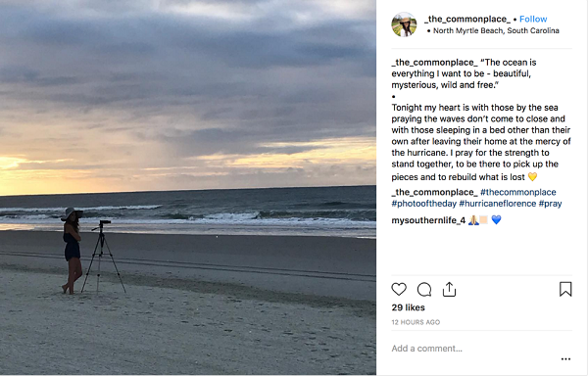Open the _the_commonplace_ profile avatar

[404, 24]
